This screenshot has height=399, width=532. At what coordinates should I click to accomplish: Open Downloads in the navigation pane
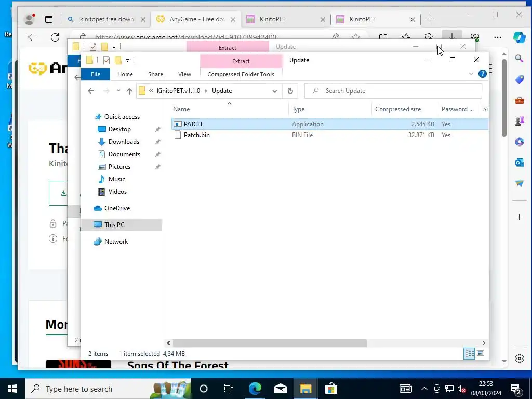(124, 142)
